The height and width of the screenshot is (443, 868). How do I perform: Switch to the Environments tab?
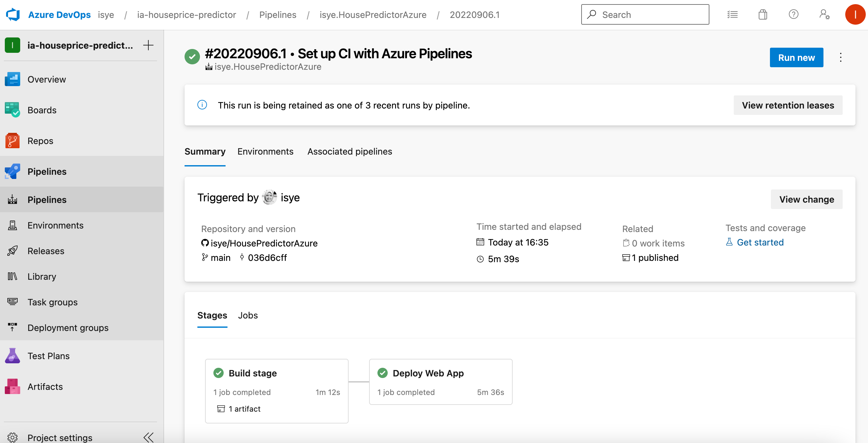[x=265, y=151]
